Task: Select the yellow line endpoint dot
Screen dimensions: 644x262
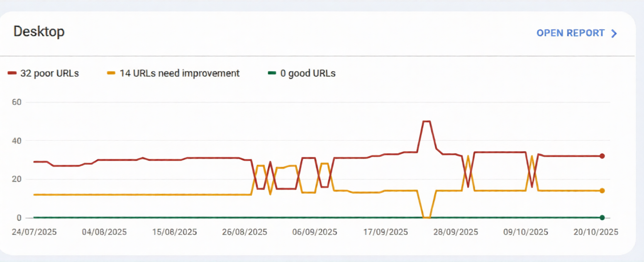Action: (602, 191)
